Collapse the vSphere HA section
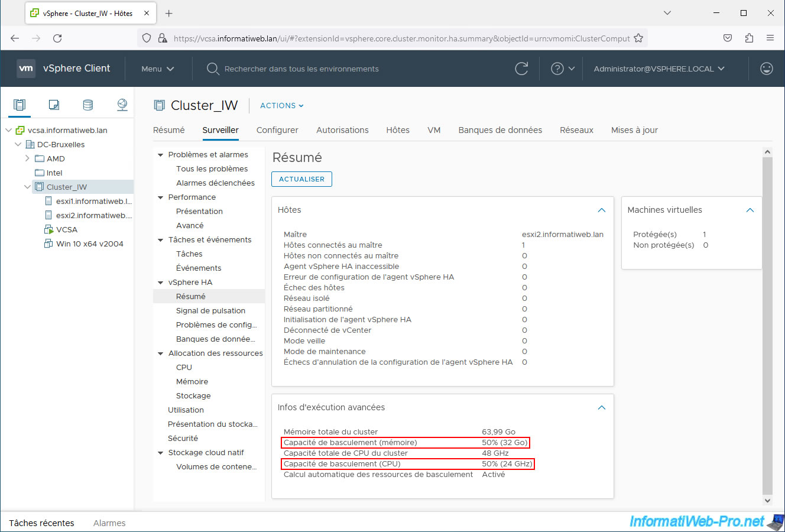 [160, 283]
